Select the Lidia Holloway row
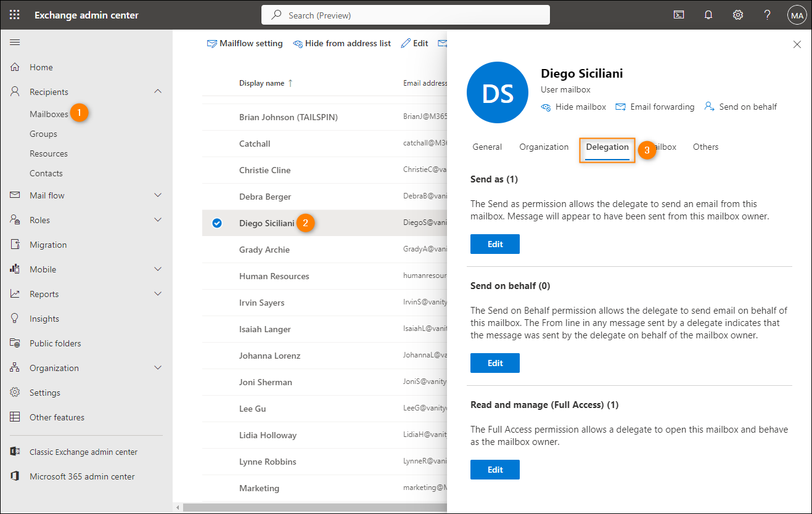This screenshot has width=812, height=514. [x=324, y=435]
